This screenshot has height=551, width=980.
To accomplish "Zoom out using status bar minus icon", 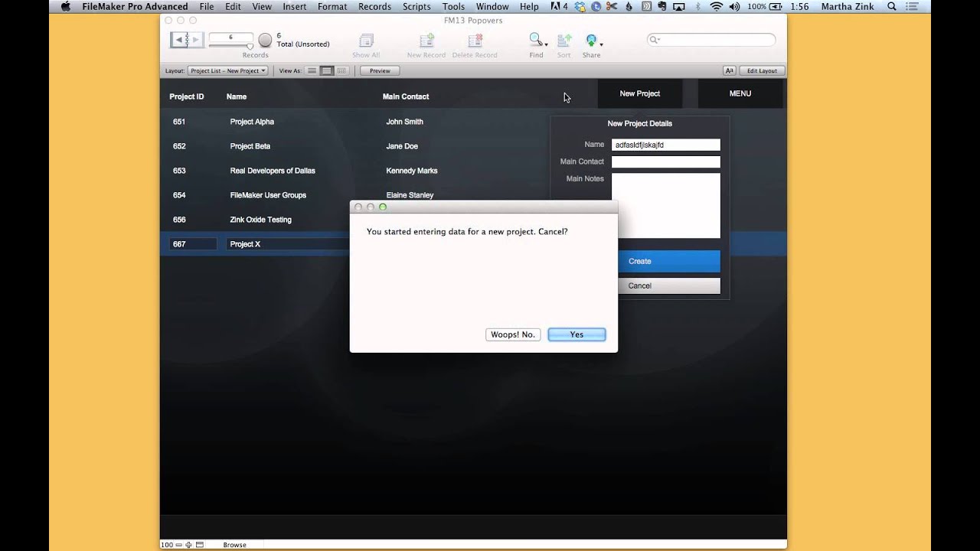I will pos(179,545).
